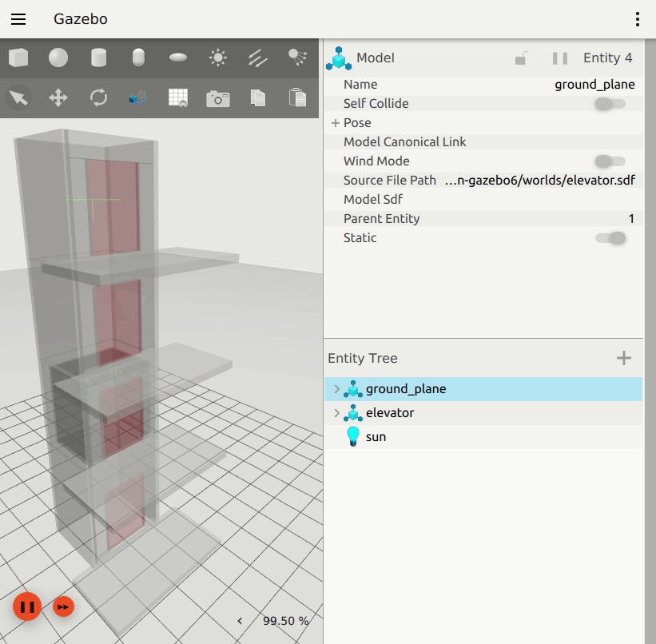Screen dimensions: 656x644
Task: Click the ground_plane Name value
Action: pyautogui.click(x=594, y=85)
